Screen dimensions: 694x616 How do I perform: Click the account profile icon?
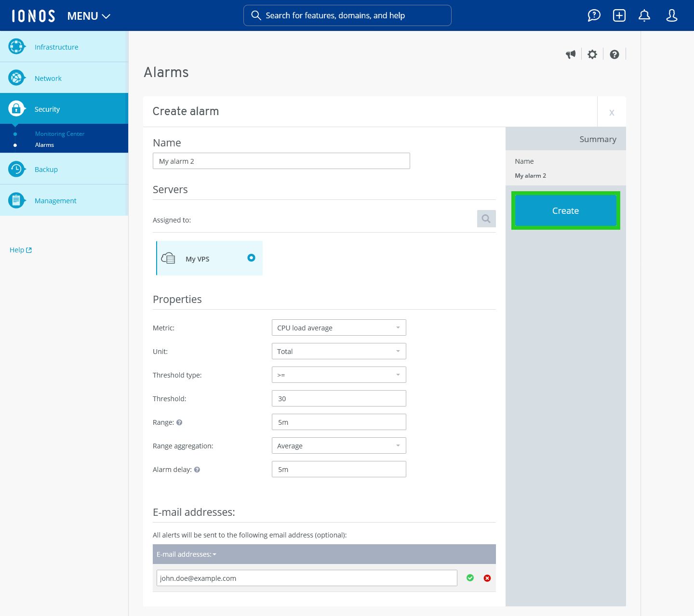pos(671,15)
